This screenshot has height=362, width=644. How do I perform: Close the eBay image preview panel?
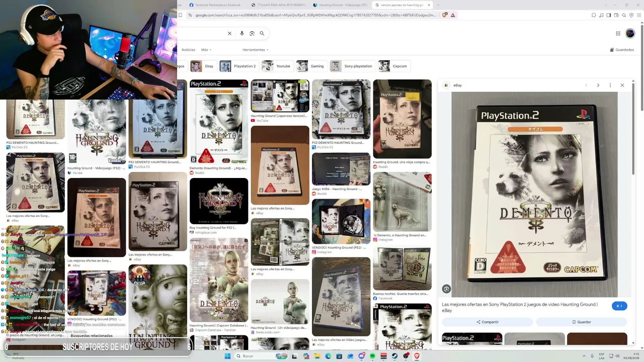(x=622, y=85)
